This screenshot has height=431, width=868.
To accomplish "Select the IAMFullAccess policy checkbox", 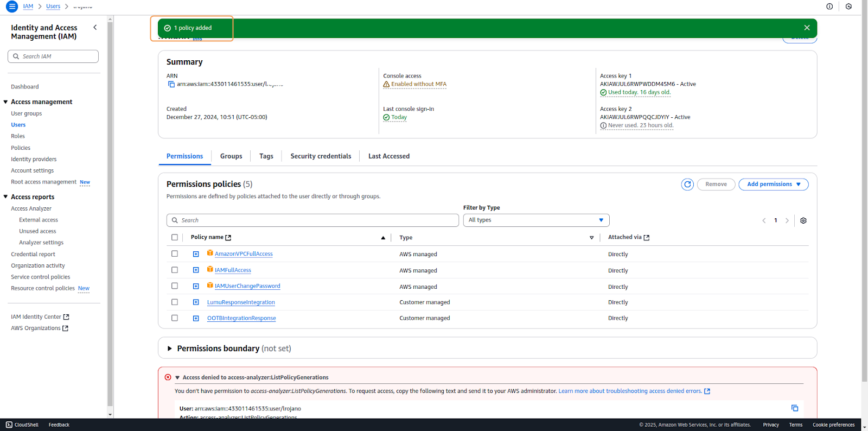I will coord(175,270).
